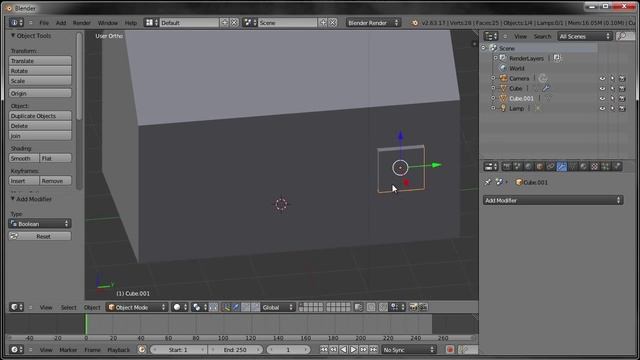This screenshot has width=640, height=360.
Task: Click the Join button
Action: click(40, 136)
